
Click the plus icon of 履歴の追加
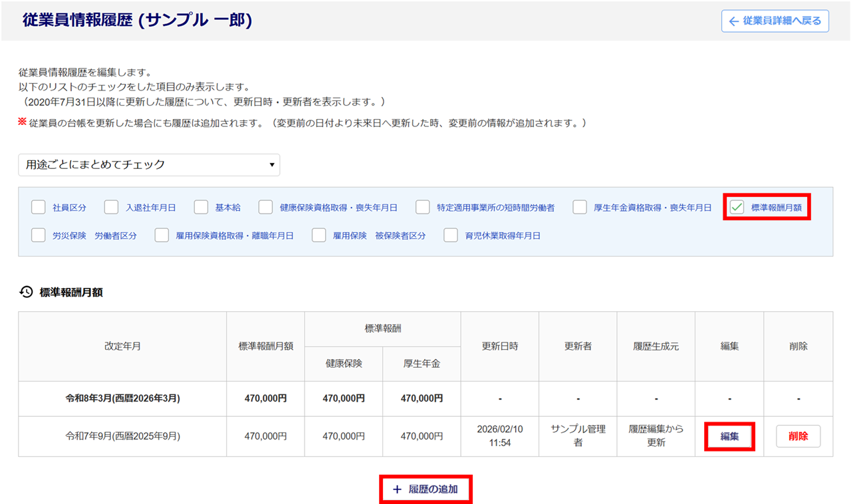(x=397, y=489)
